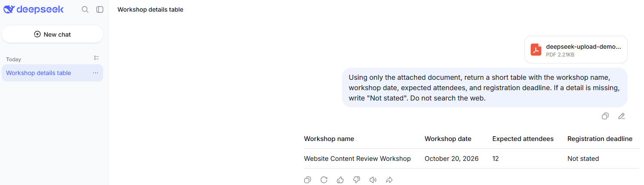Select the Not stated cell

pos(583,159)
